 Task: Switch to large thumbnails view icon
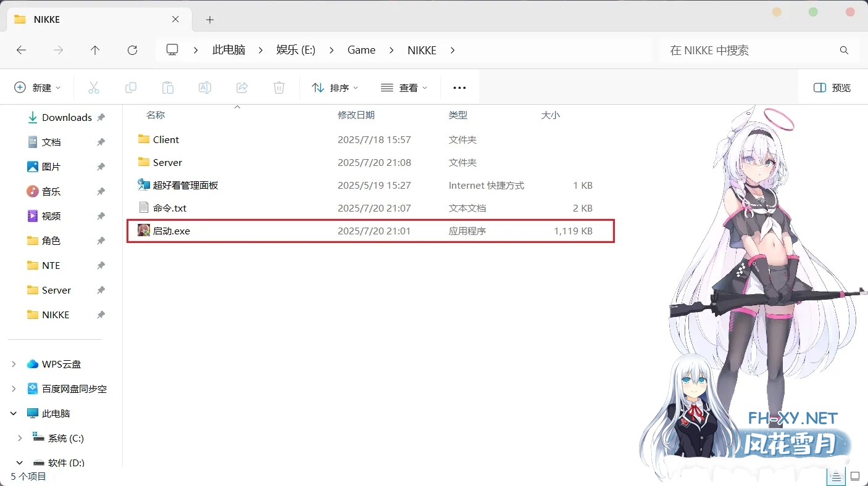tap(855, 476)
